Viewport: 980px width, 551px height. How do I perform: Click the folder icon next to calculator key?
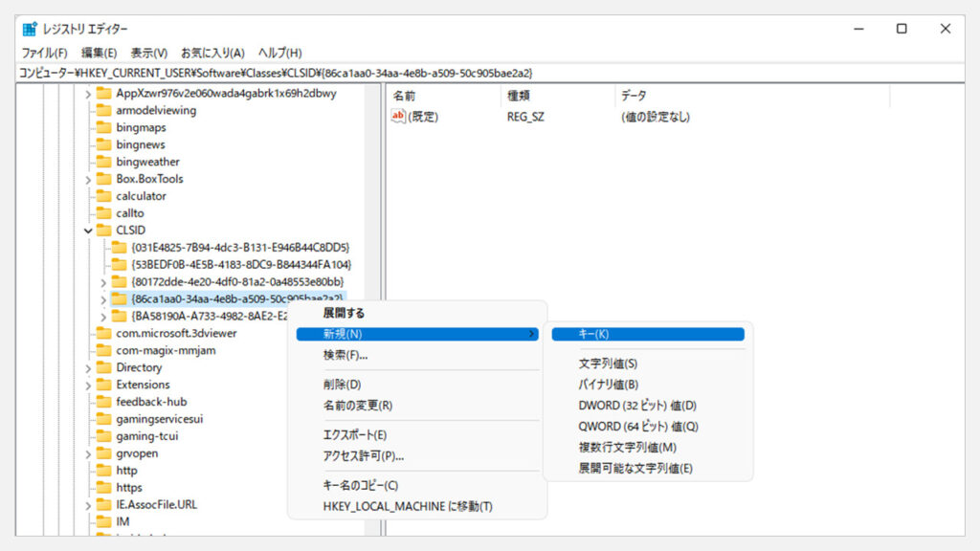103,196
